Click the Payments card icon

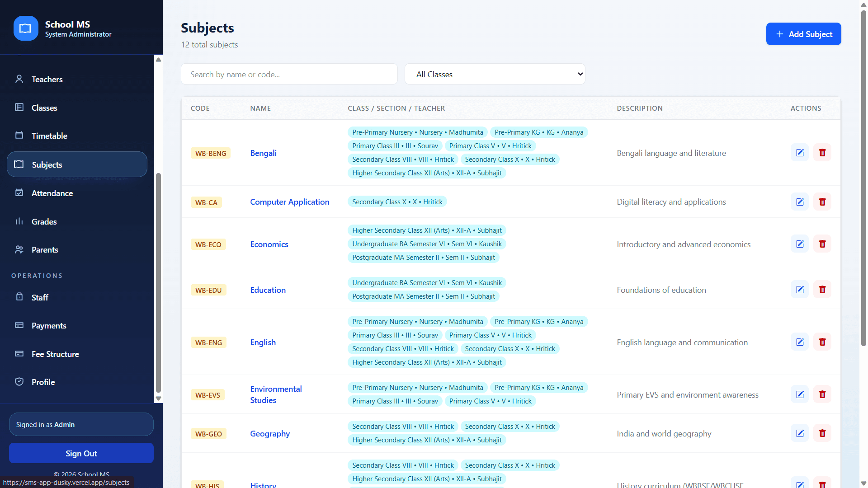click(19, 325)
